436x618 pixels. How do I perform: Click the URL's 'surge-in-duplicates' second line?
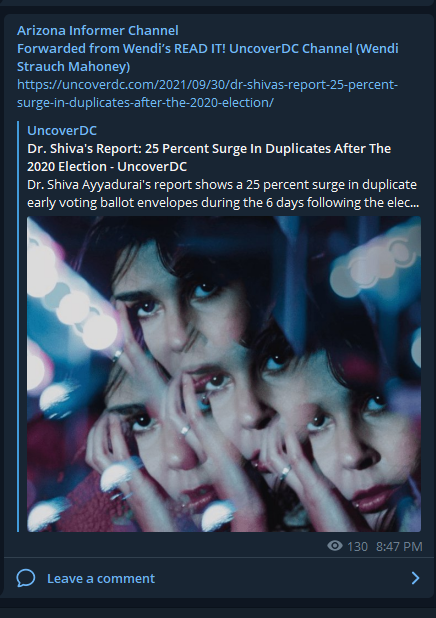coord(145,102)
